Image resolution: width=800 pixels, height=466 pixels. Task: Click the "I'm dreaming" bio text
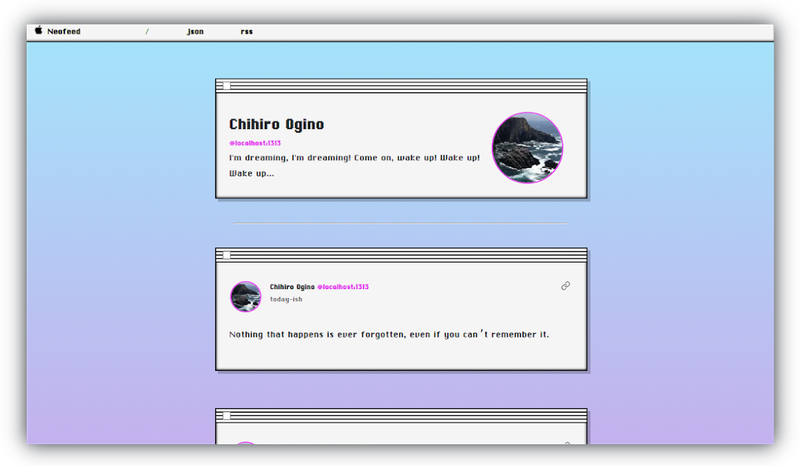pos(354,165)
